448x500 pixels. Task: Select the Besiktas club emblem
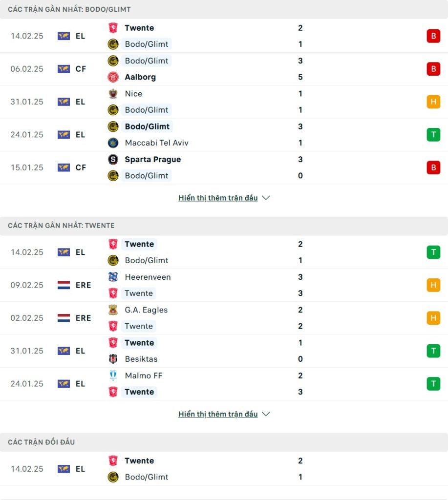[113, 359]
